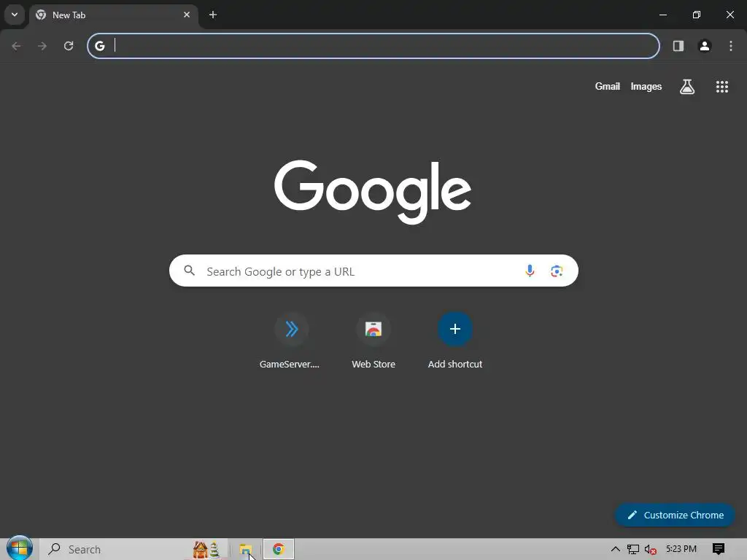Open network status tray icon

click(632, 550)
